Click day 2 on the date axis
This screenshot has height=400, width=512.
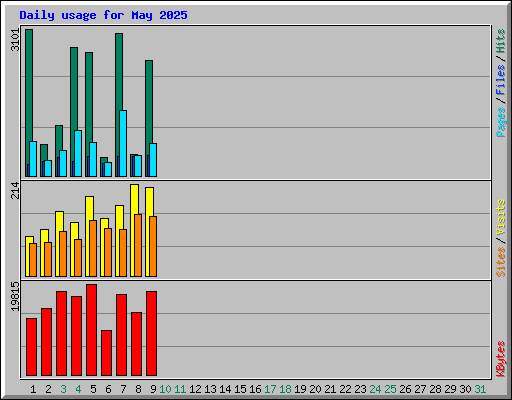pyautogui.click(x=48, y=389)
